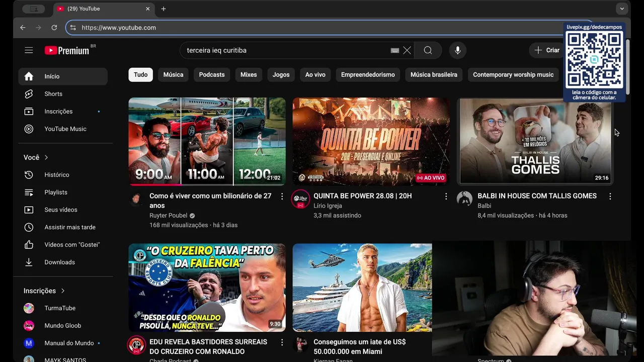Click the search magnifier button
Image resolution: width=644 pixels, height=362 pixels.
point(428,50)
